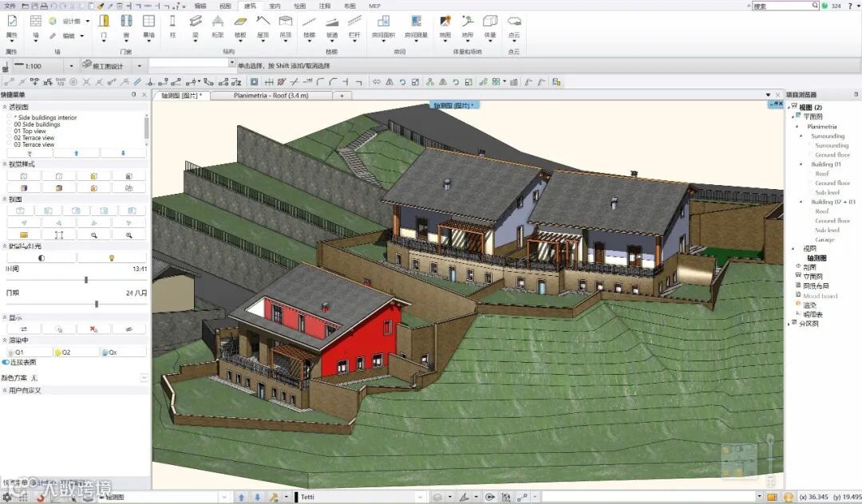The image size is (862, 504).
Task: Toggle the 连接表面 switch
Action: tap(6, 362)
